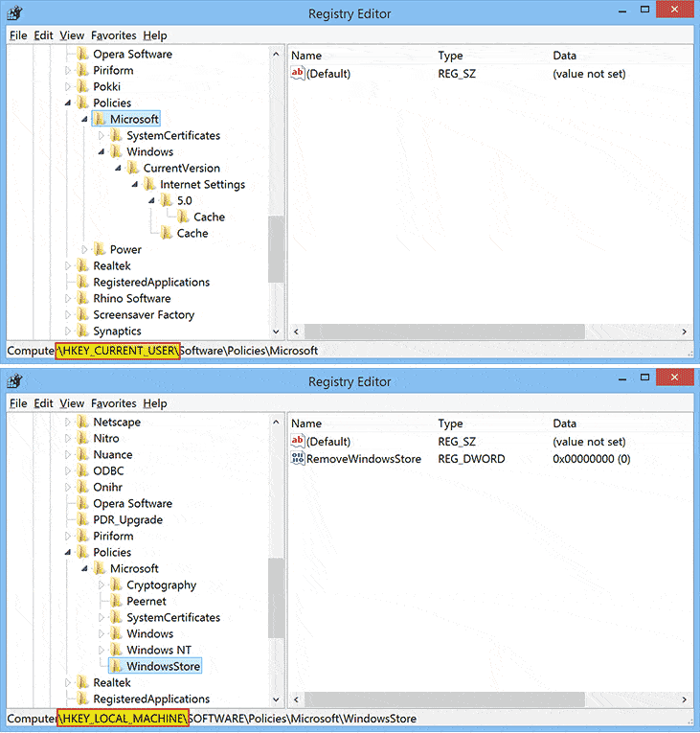Collapse the CurrentVersion tree node
The image size is (700, 733).
point(119,169)
